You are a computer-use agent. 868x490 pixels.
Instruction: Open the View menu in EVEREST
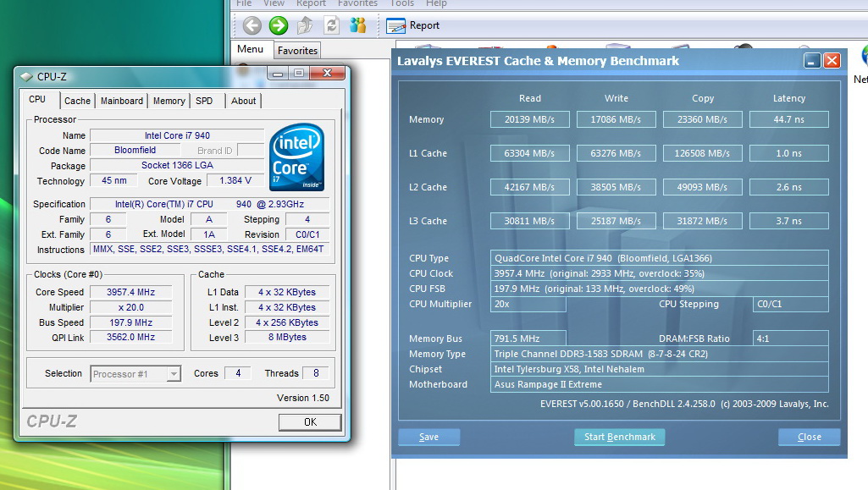click(x=274, y=3)
